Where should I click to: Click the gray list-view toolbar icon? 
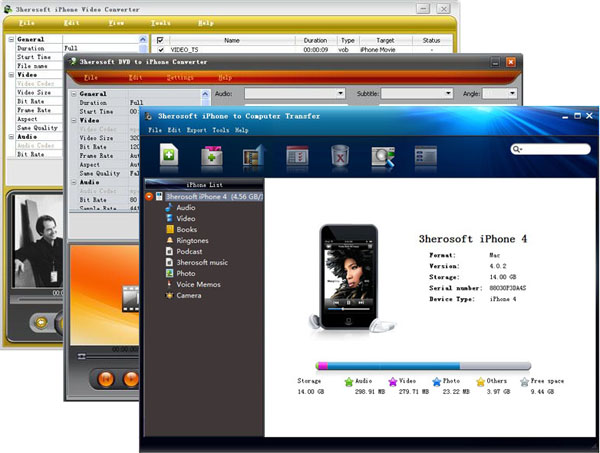(426, 155)
